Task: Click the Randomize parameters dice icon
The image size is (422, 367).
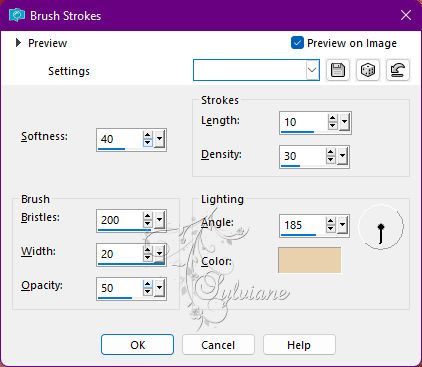Action: pos(368,70)
